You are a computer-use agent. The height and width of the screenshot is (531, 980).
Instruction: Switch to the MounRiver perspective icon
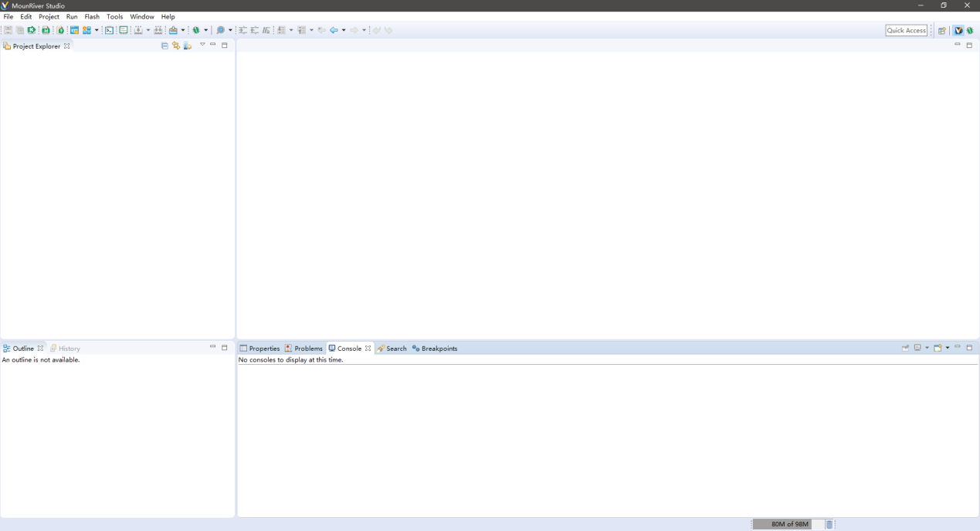click(x=958, y=31)
